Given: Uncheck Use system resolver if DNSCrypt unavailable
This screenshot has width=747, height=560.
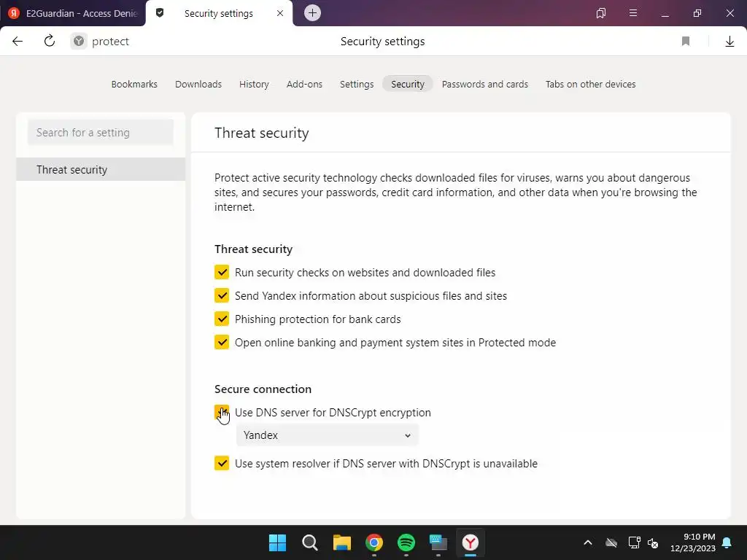Looking at the screenshot, I should pyautogui.click(x=222, y=463).
